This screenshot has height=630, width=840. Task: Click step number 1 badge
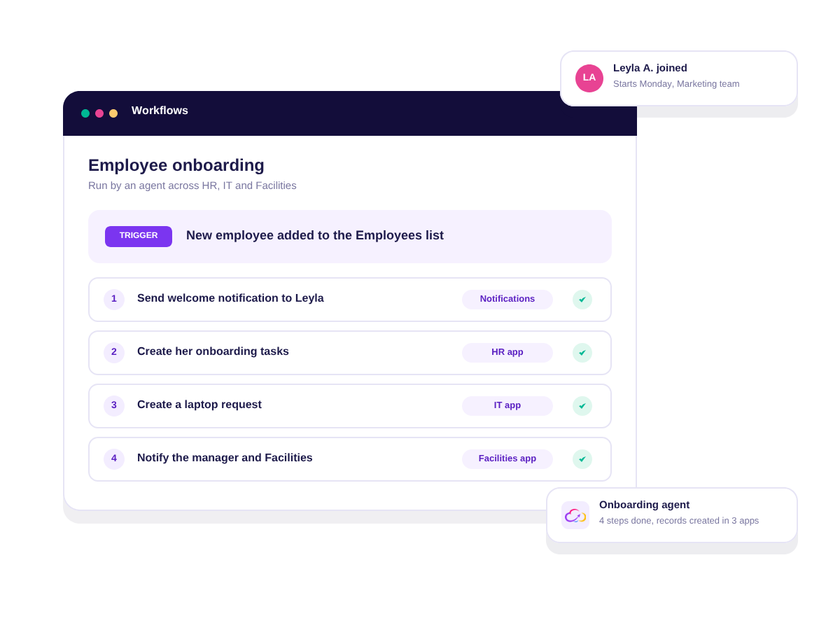pyautogui.click(x=114, y=300)
